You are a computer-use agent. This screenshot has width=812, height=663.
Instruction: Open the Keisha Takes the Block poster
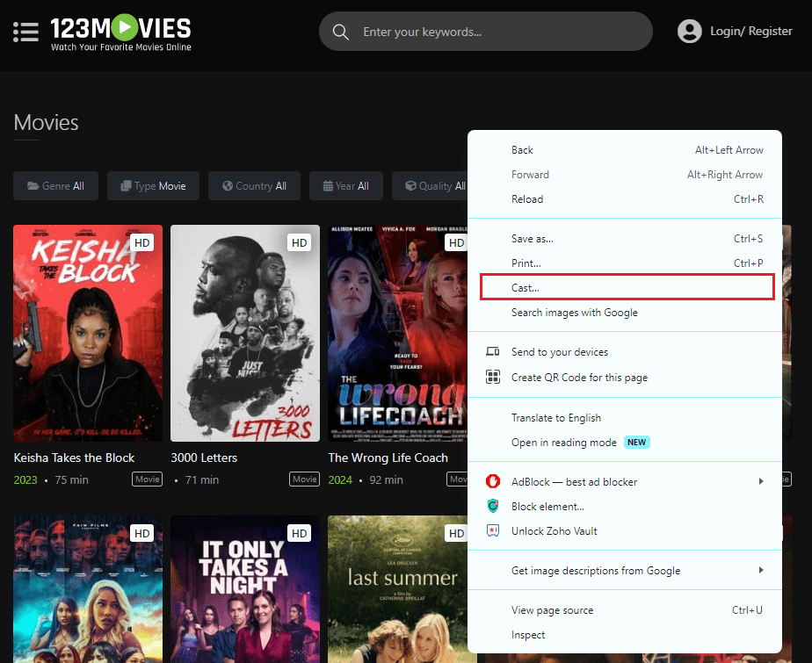click(88, 334)
